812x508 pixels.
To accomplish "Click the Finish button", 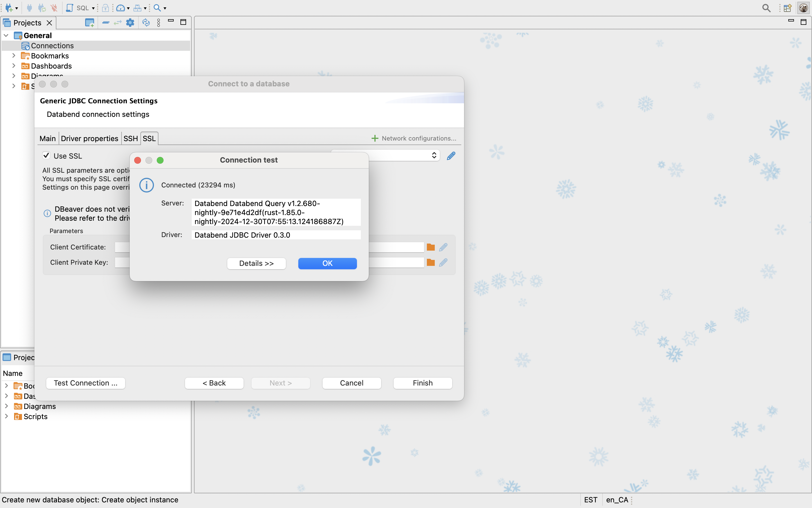I will pyautogui.click(x=423, y=383).
